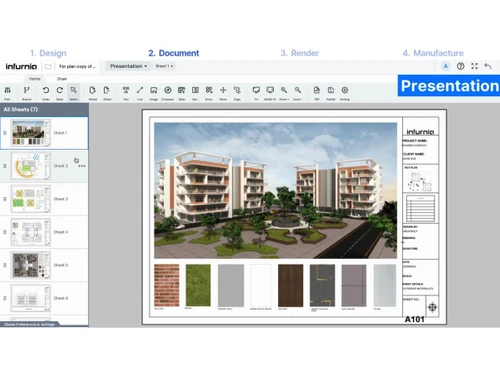Select the brick material swatch

pyautogui.click(x=167, y=285)
